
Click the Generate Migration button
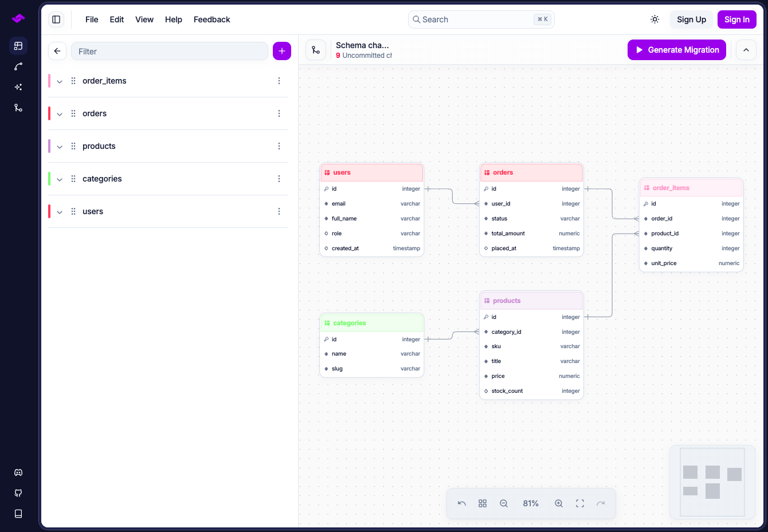pyautogui.click(x=677, y=50)
